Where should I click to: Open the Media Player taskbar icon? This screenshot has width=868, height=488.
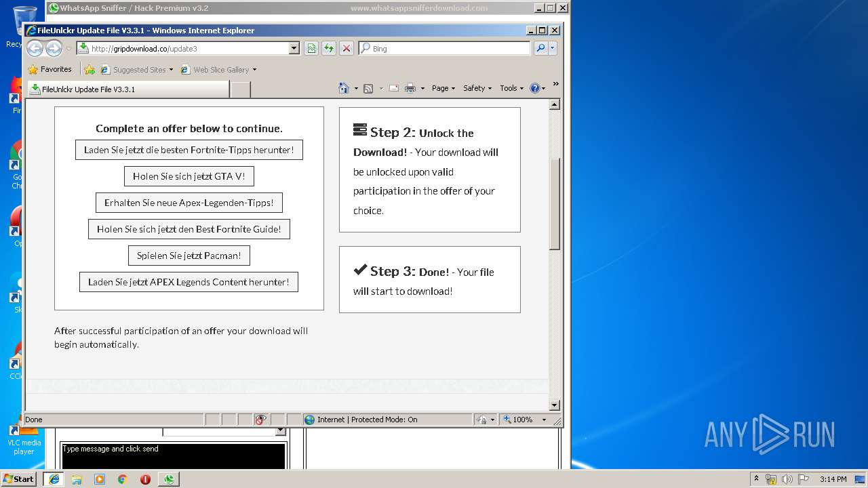click(100, 479)
